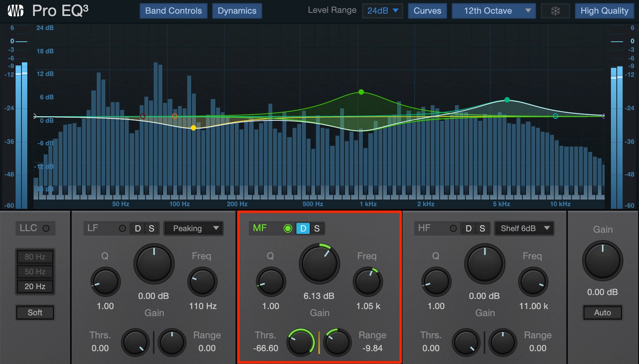Click the HF frequency value 11.00 k
639x364 pixels.
534,306
